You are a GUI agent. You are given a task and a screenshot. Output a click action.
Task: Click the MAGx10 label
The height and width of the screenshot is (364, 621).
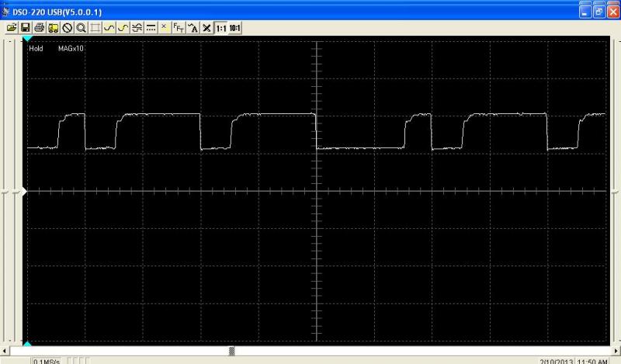coord(71,48)
